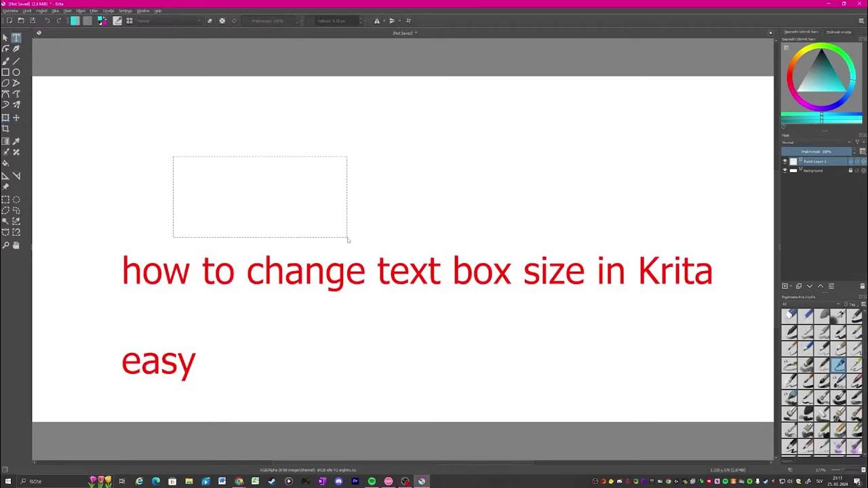Switch to the tool options docker tab
The image size is (868, 488).
click(838, 32)
